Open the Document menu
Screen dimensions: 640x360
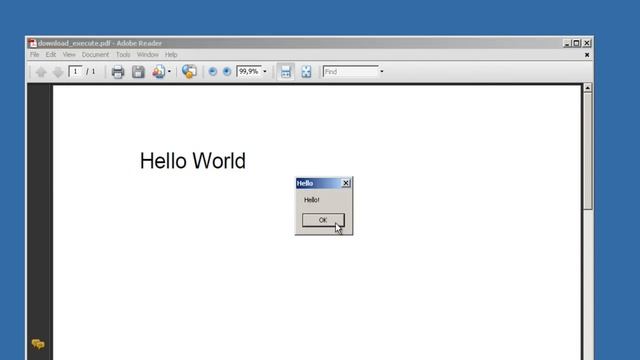click(95, 55)
